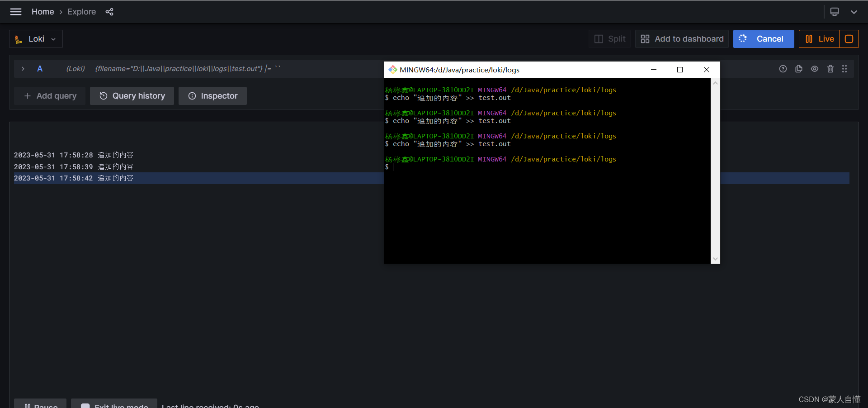This screenshot has height=408, width=868.
Task: Click the drag handle of query A
Action: coord(845,69)
